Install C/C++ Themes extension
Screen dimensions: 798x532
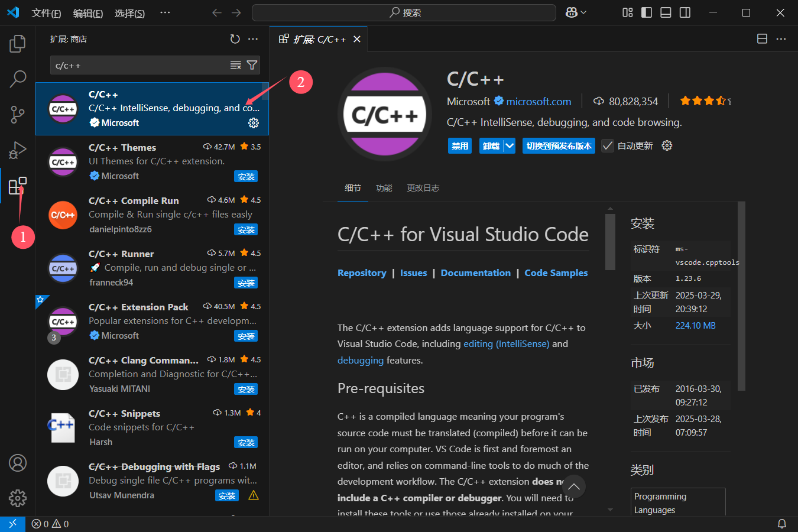[246, 176]
